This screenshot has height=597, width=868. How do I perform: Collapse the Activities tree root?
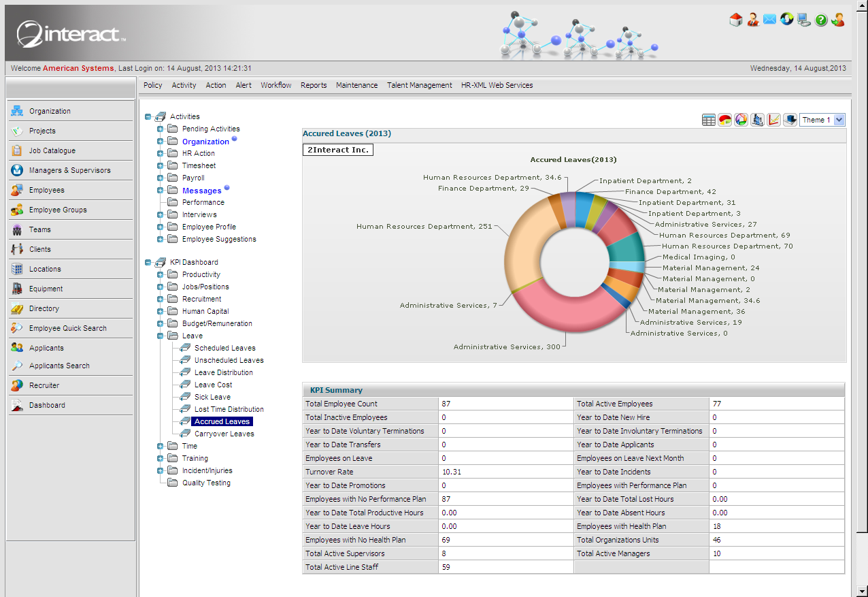point(148,116)
